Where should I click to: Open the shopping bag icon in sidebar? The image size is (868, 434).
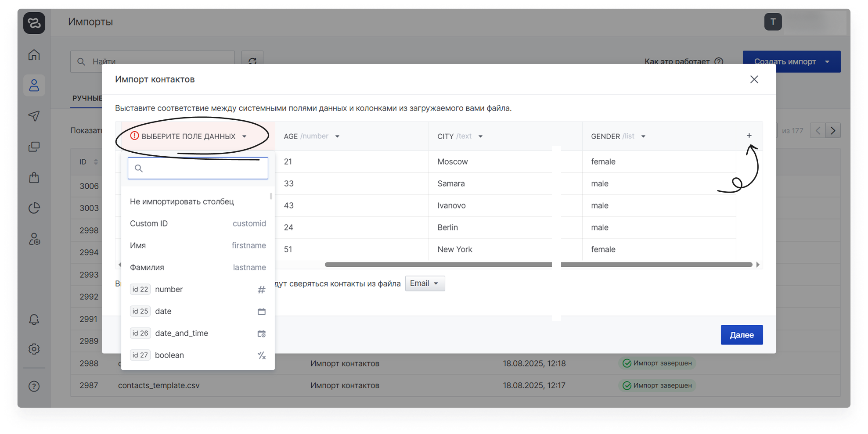coord(34,177)
